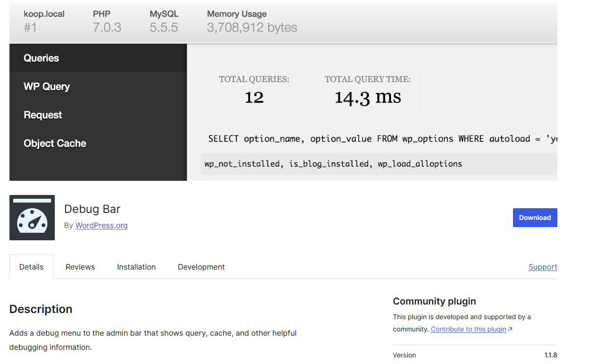Click the external-link arrow beside Contribute link
607x364 pixels.
(510, 330)
